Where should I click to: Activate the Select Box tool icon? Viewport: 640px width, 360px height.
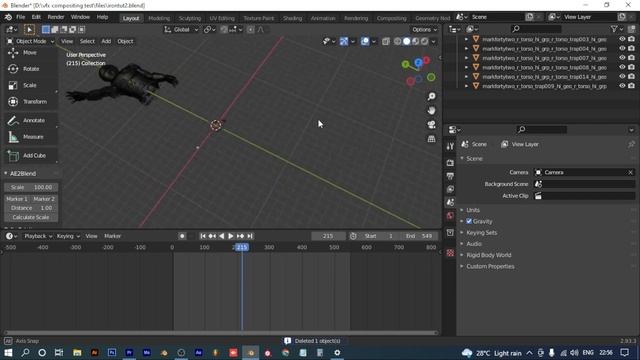29,29
